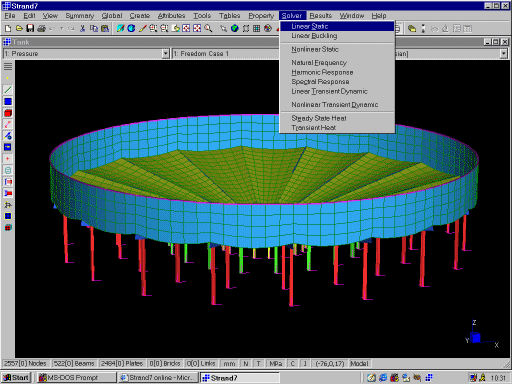Choose Linear Transient Dynamic solver
This screenshot has width=512, height=384.
[337, 91]
